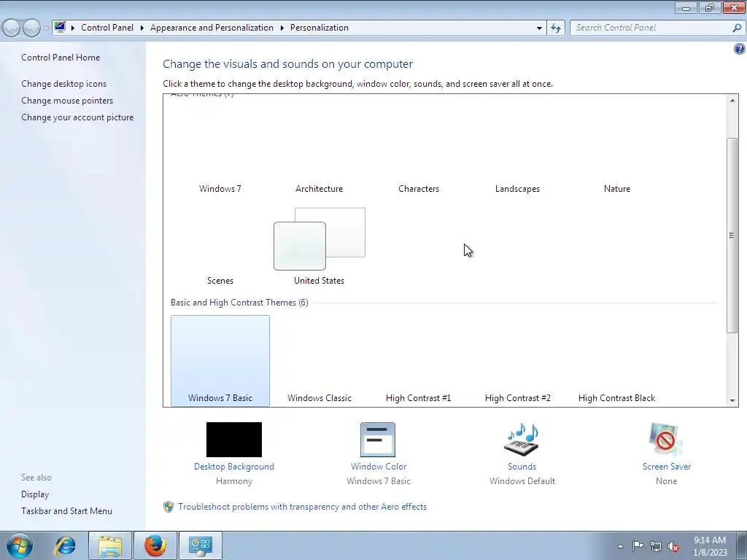Screen dimensions: 747x560
Task: Click the Desktop Background link text
Action: (234, 467)
